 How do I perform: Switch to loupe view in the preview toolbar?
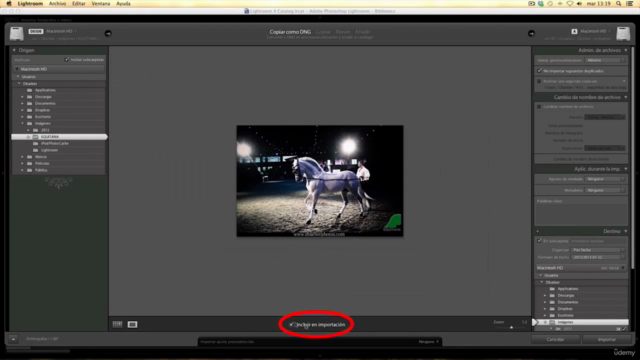click(132, 324)
